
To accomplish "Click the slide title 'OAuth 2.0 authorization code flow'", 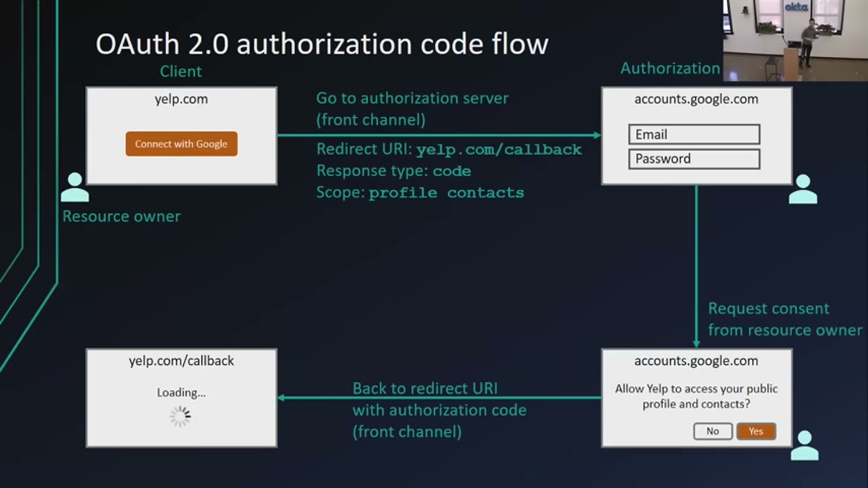I will (322, 43).
